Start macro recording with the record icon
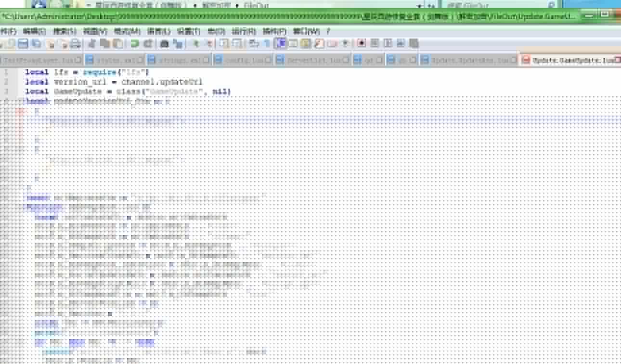 (x=362, y=43)
